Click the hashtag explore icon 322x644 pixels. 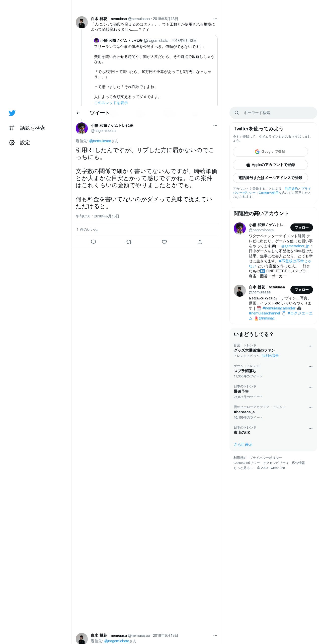12,128
